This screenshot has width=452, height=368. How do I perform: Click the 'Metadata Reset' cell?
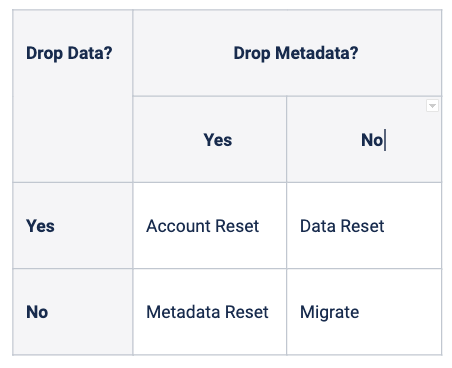tap(210, 312)
